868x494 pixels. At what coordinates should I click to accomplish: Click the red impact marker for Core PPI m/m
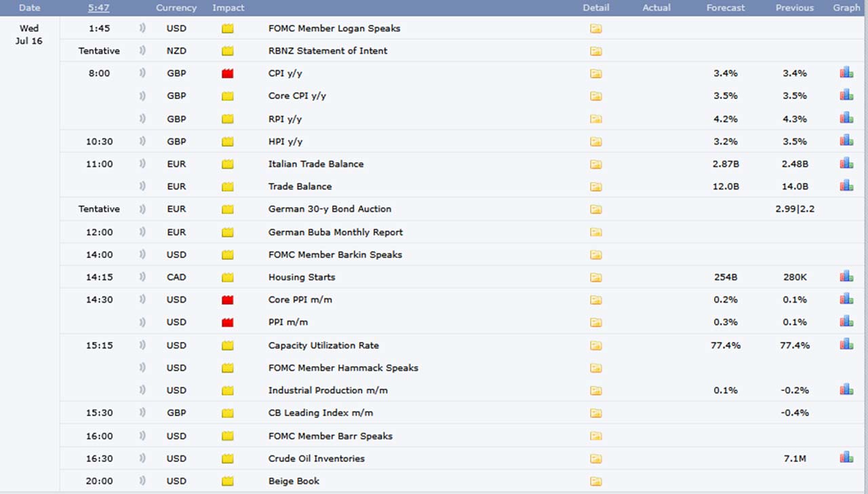(228, 300)
